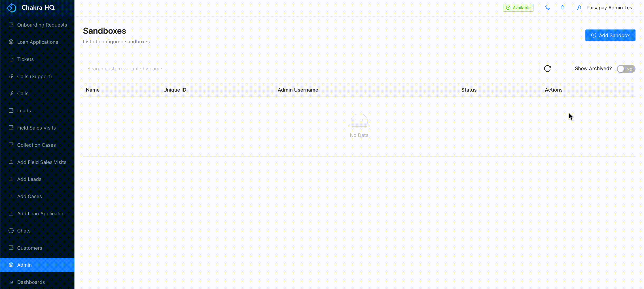Open the notifications bell icon
Viewport: 644px width, 289px height.
562,8
